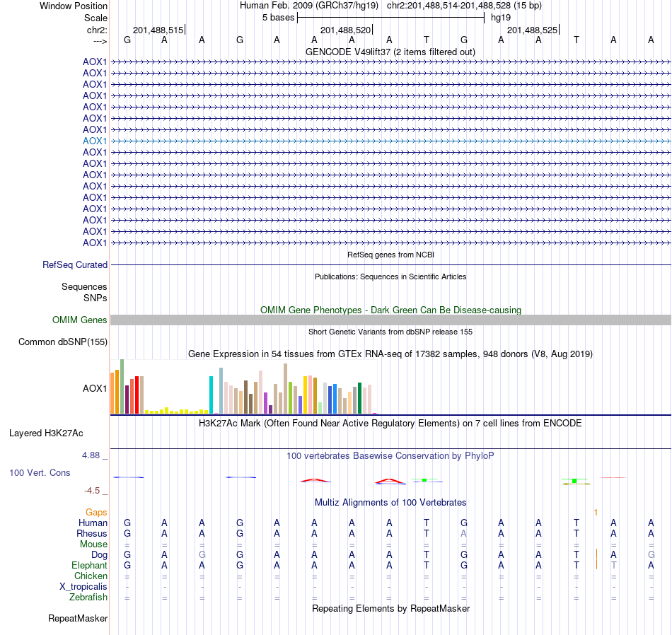Click the --> sequence direction arrow label
672x635 pixels.
(x=100, y=41)
